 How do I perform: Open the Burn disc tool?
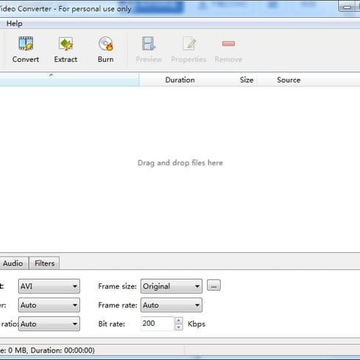point(106,50)
